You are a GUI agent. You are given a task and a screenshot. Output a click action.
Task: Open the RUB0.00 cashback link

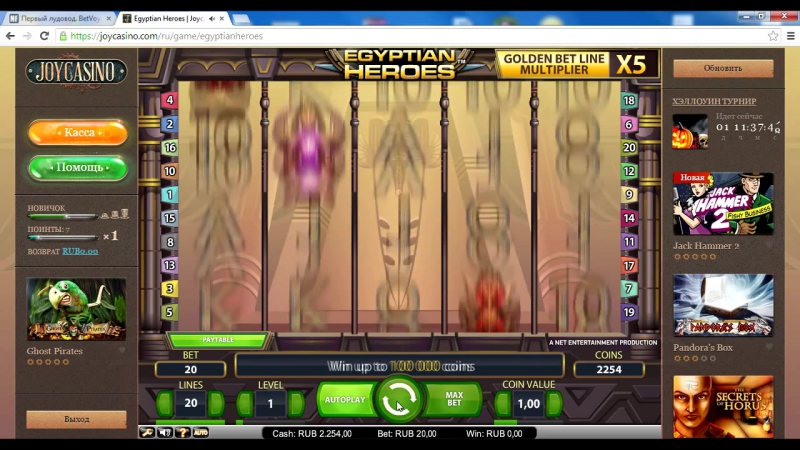(80, 251)
